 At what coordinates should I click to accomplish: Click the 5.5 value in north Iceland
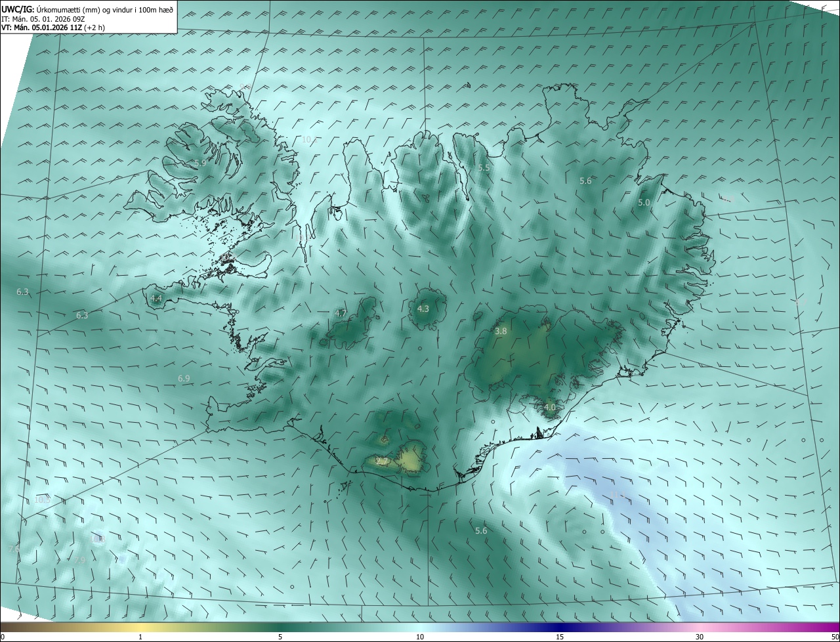coord(484,168)
